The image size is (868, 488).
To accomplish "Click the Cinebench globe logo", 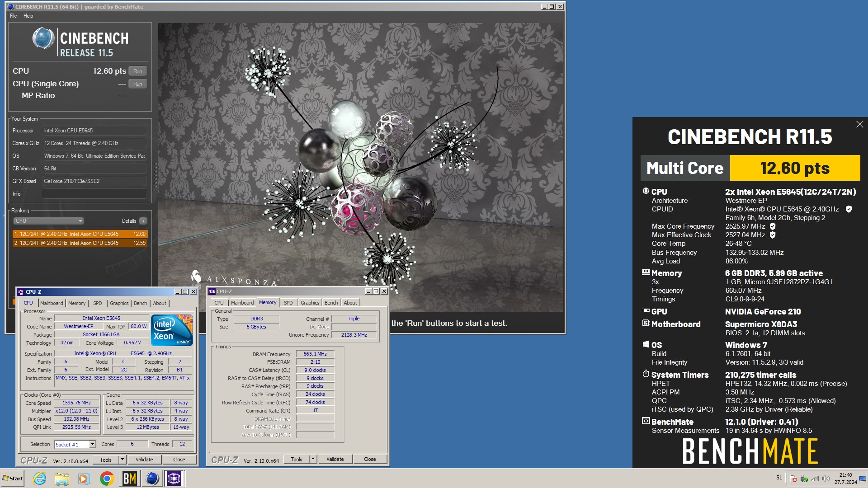I will click(x=43, y=38).
